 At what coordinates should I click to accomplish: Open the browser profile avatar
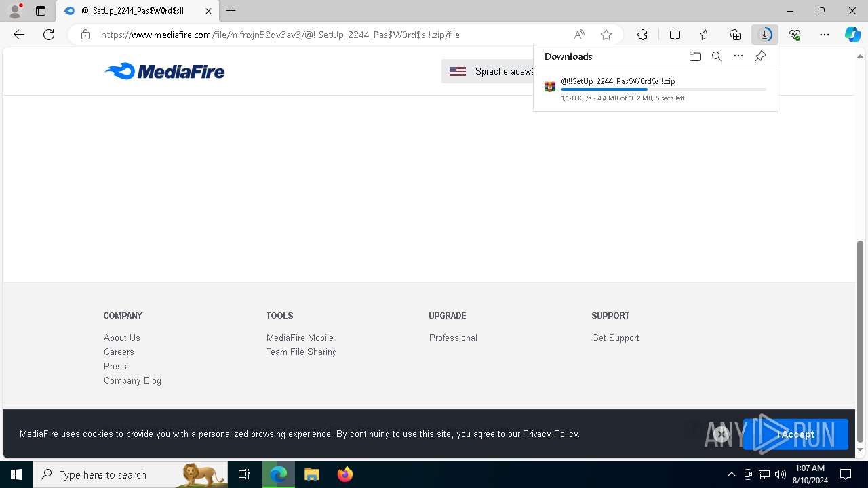15,11
